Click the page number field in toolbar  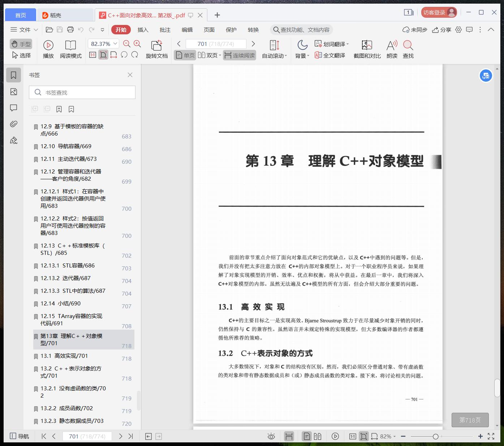click(x=216, y=44)
